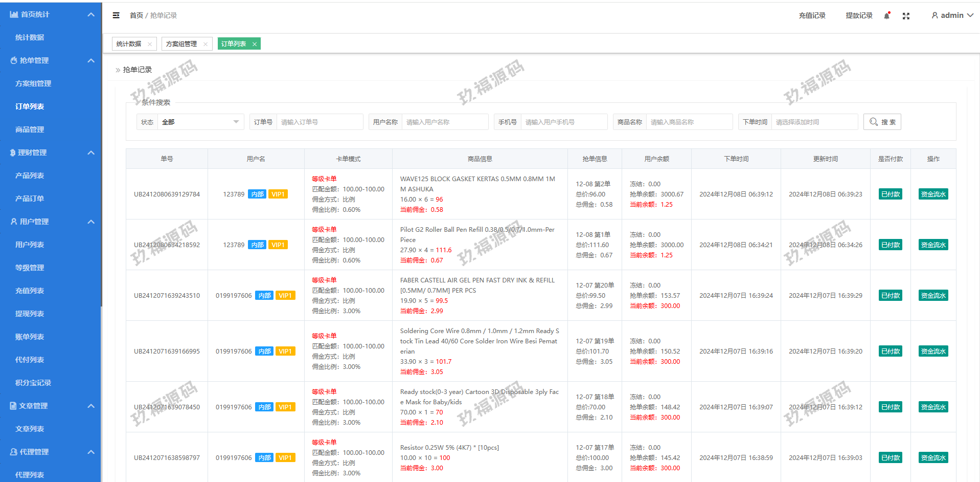Switch to the 方案组管理 tab
Screen dimensions: 980x482
(x=181, y=44)
